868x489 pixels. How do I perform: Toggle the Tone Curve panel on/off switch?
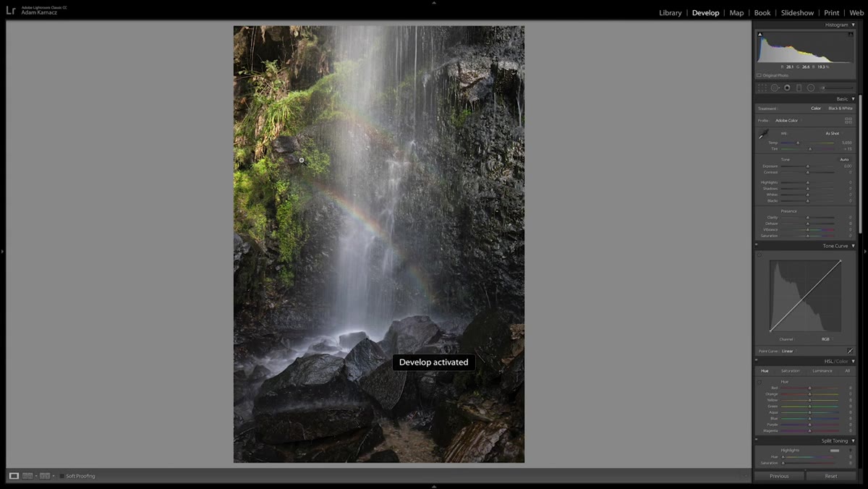[x=757, y=246]
